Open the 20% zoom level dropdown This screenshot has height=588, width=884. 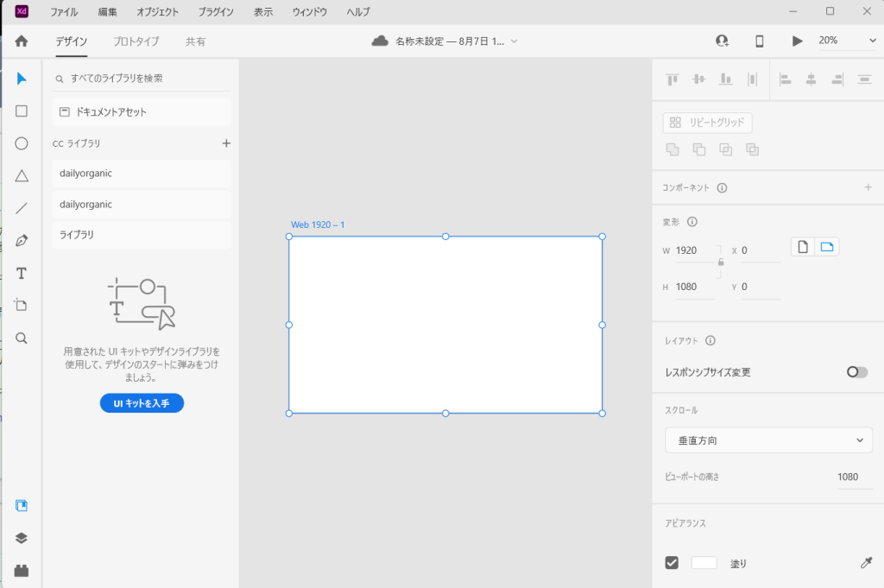847,41
